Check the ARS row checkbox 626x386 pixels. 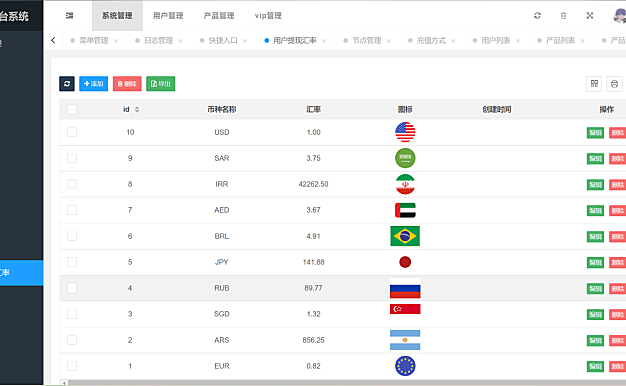72,340
